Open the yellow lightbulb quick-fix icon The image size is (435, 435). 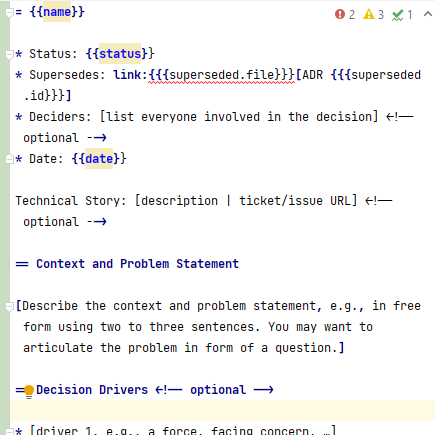(29, 391)
